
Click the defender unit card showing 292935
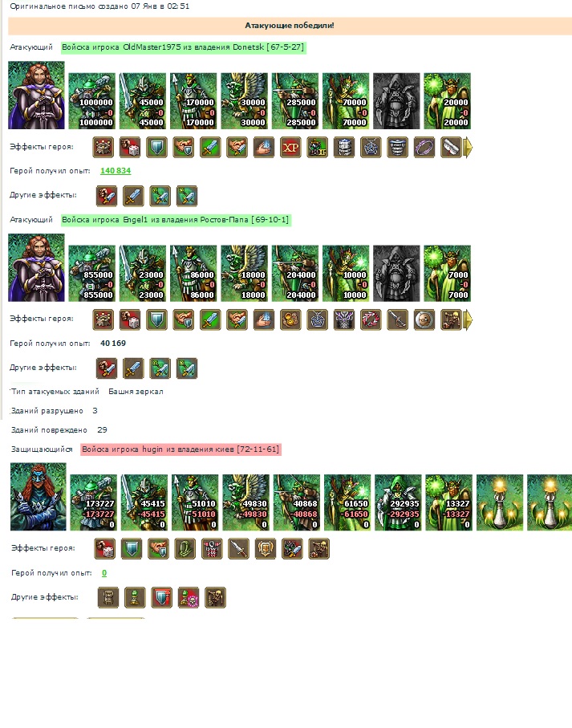[x=398, y=502]
